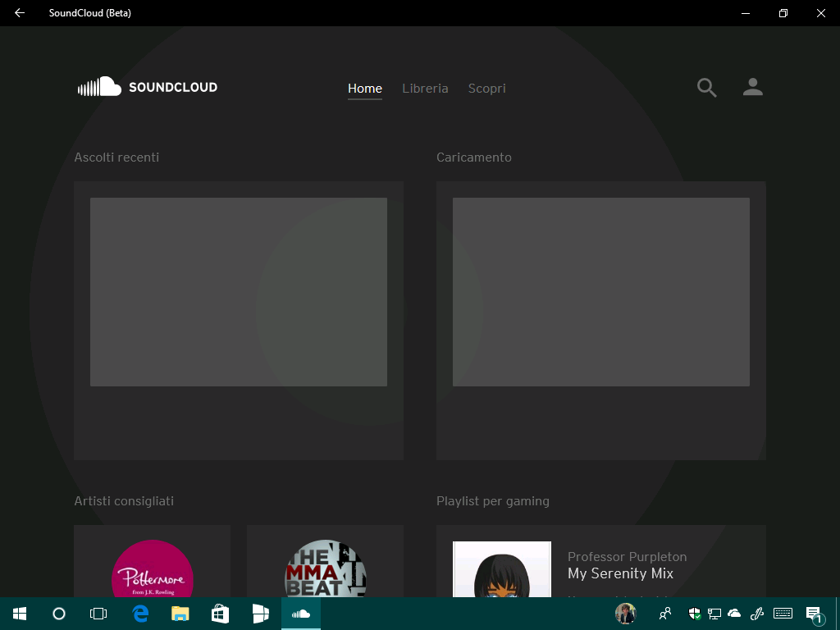Viewport: 840px width, 630px height.
Task: Click the SoundCloud logo
Action: point(148,87)
